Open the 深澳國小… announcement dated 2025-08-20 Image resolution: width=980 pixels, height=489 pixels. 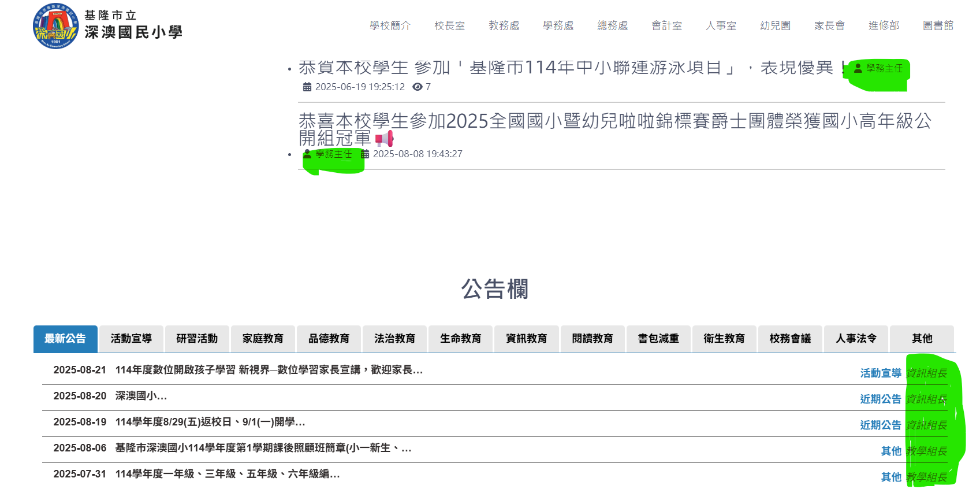(141, 396)
